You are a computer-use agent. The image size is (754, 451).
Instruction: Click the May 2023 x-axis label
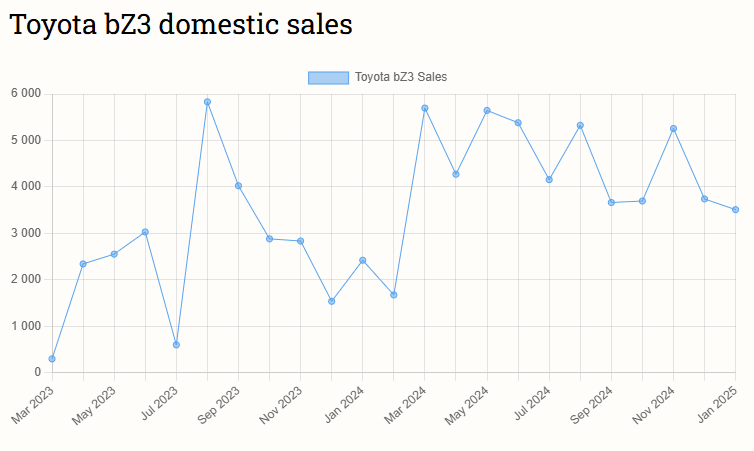click(95, 405)
